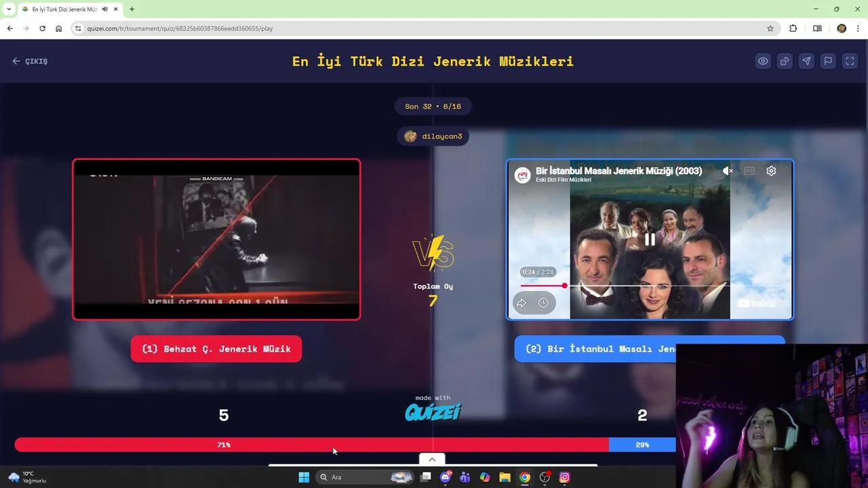Mute the tab via its speaker icon
This screenshot has width=868, height=488.
[104, 9]
